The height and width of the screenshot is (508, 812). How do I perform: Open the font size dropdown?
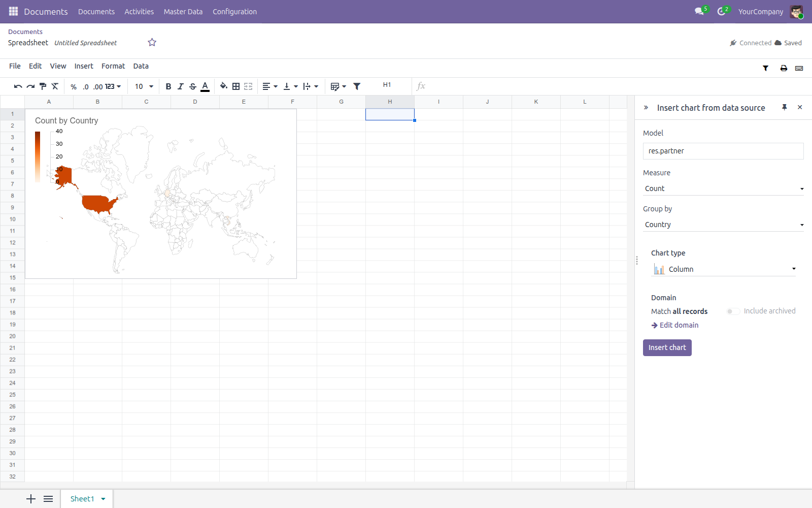point(144,87)
